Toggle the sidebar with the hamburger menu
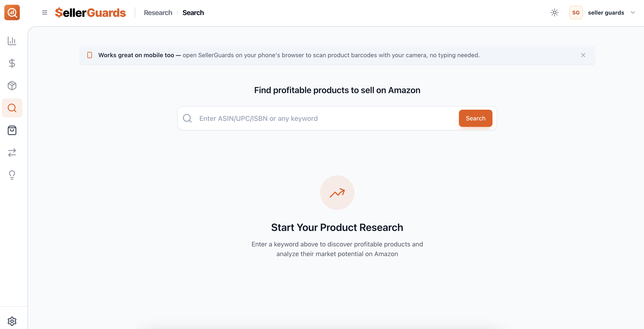The width and height of the screenshot is (644, 329). [x=44, y=12]
